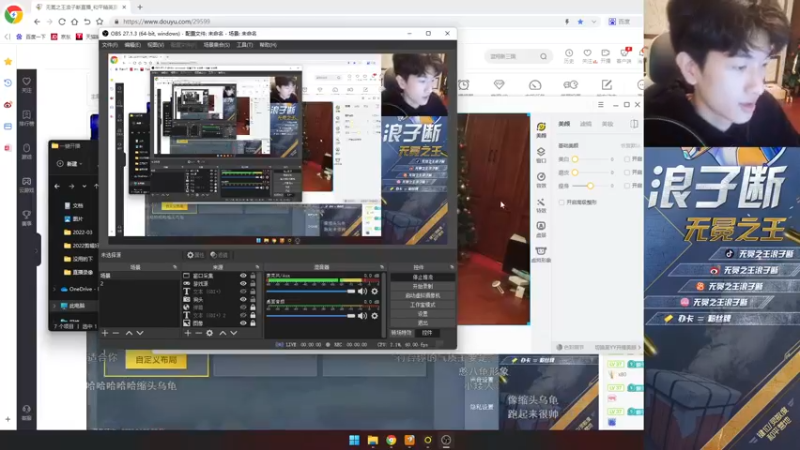Click 工作室模式 studio mode button in OBS

coord(422,305)
